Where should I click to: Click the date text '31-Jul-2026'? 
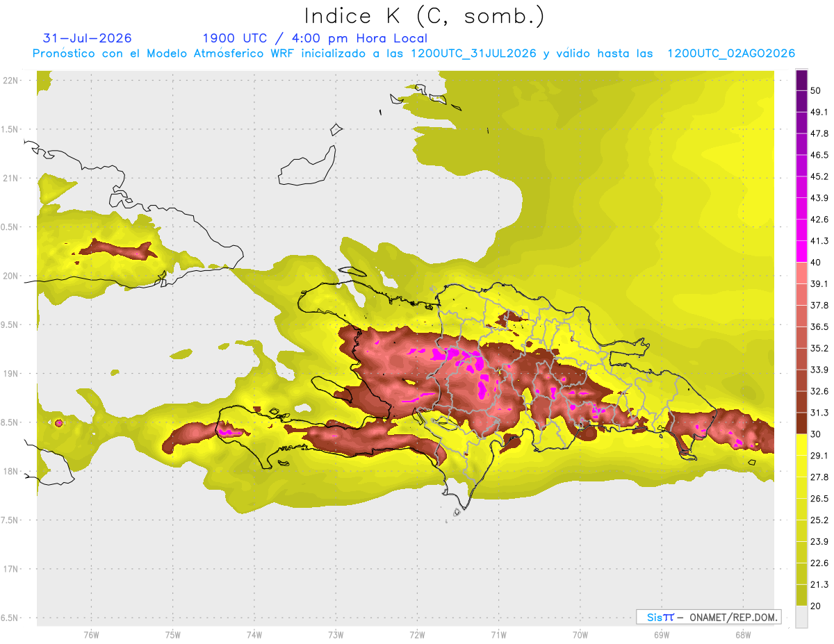[88, 38]
